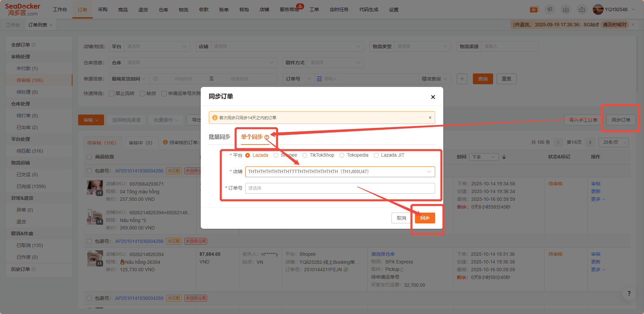Copy order number 2510144311FEJN using copy icon

click(x=346, y=270)
